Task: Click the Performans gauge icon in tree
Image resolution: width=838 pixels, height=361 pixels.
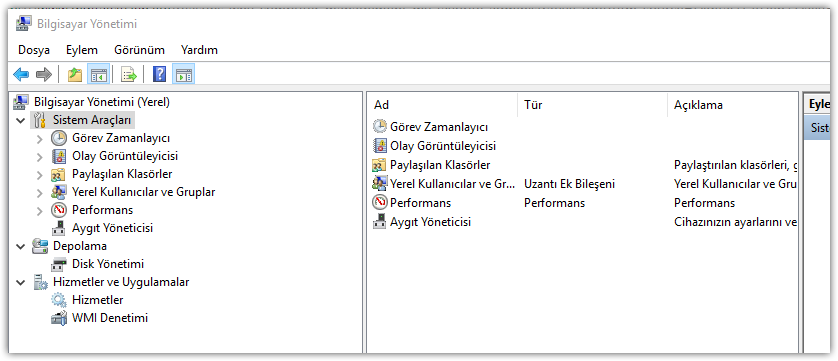Action: pyautogui.click(x=59, y=210)
